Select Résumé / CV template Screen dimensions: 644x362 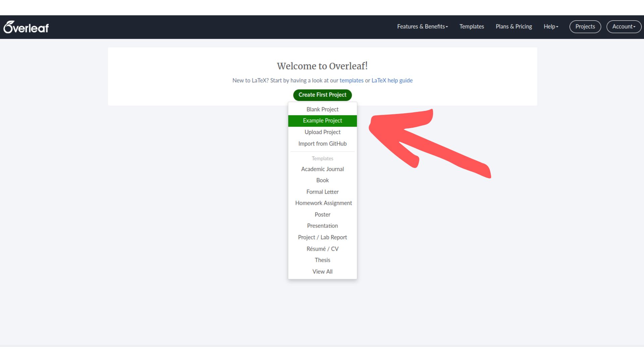click(x=322, y=248)
